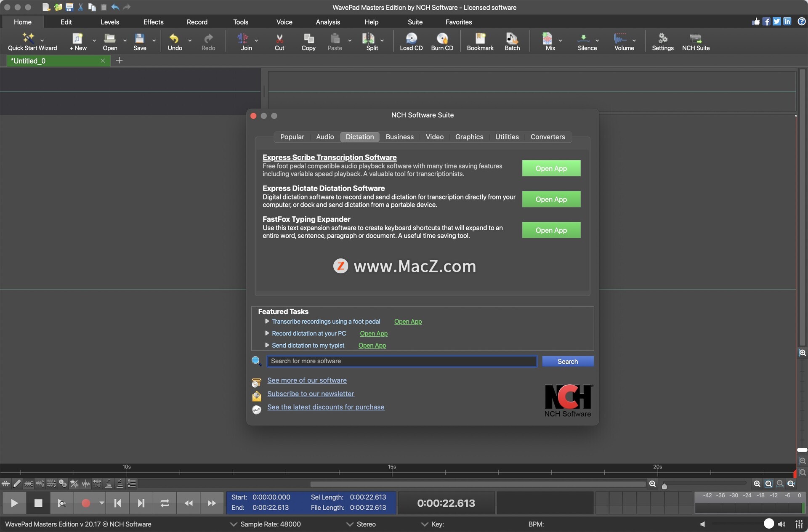The height and width of the screenshot is (532, 808).
Task: Expand the New button dropdown arrow
Action: coord(94,40)
